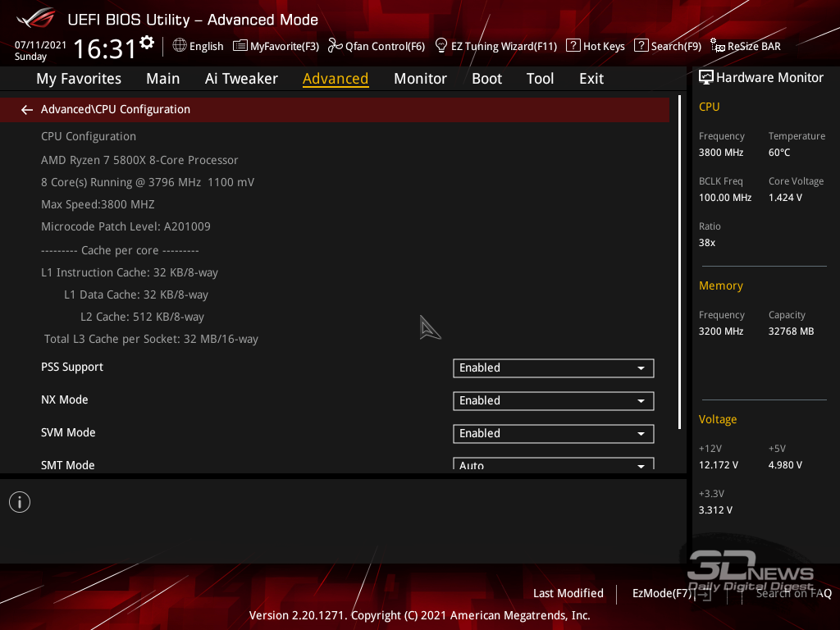The image size is (840, 630).
Task: Click the CPU temperature 60°C value
Action: pos(779,153)
